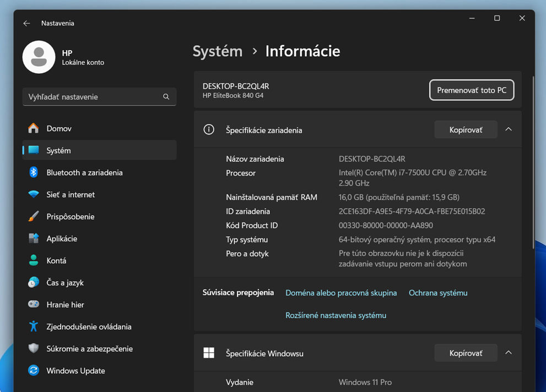Click the Domov home icon
This screenshot has width=546, height=392.
click(34, 128)
